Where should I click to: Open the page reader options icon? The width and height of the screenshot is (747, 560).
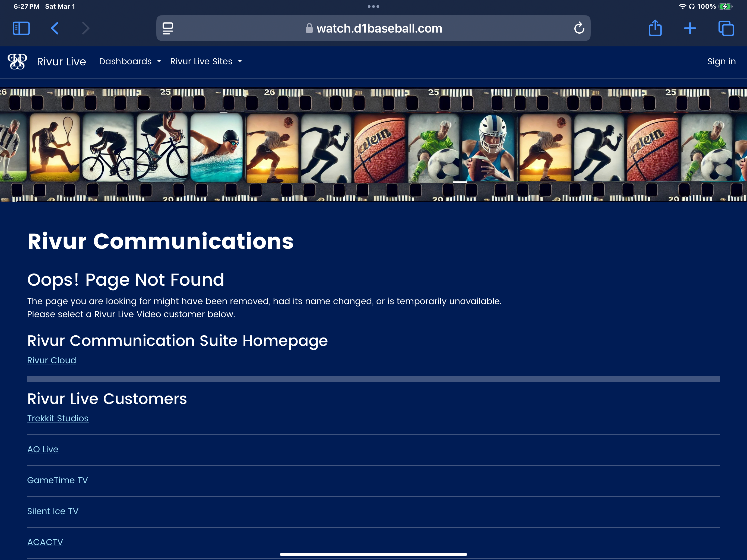(x=168, y=28)
